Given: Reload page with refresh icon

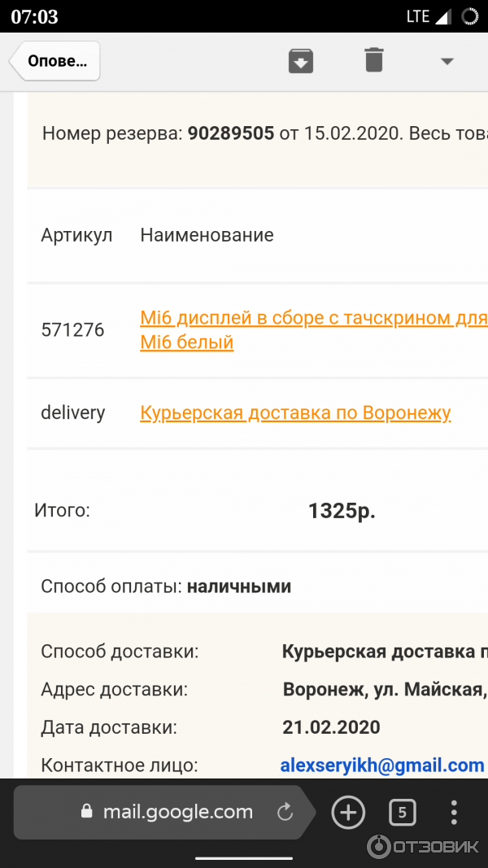Looking at the screenshot, I should coord(285,812).
